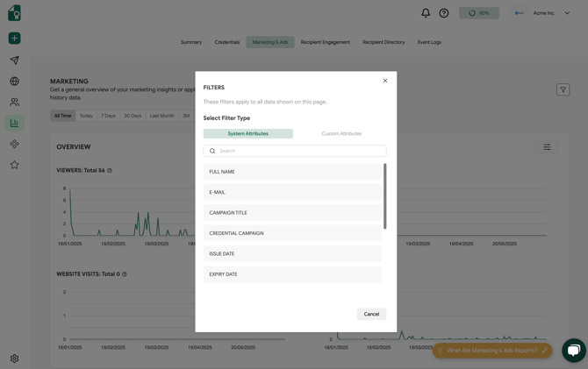Open the chat support bubble
This screenshot has width=588, height=369.
pos(574,351)
